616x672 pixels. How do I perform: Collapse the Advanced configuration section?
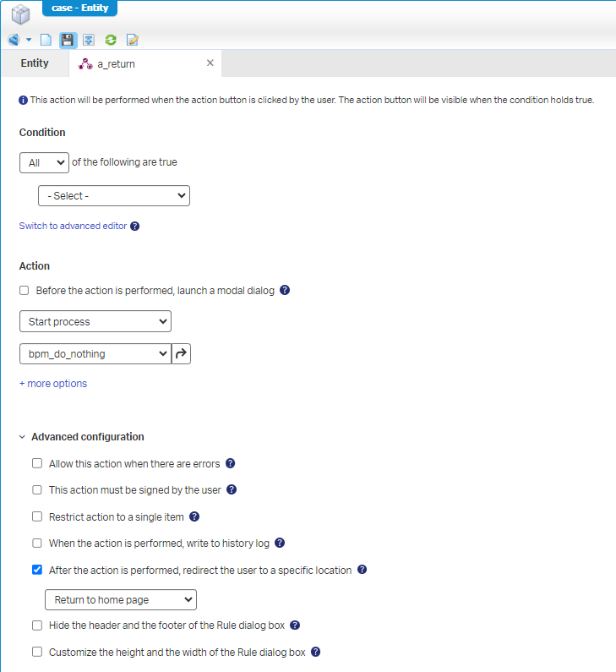tap(22, 437)
